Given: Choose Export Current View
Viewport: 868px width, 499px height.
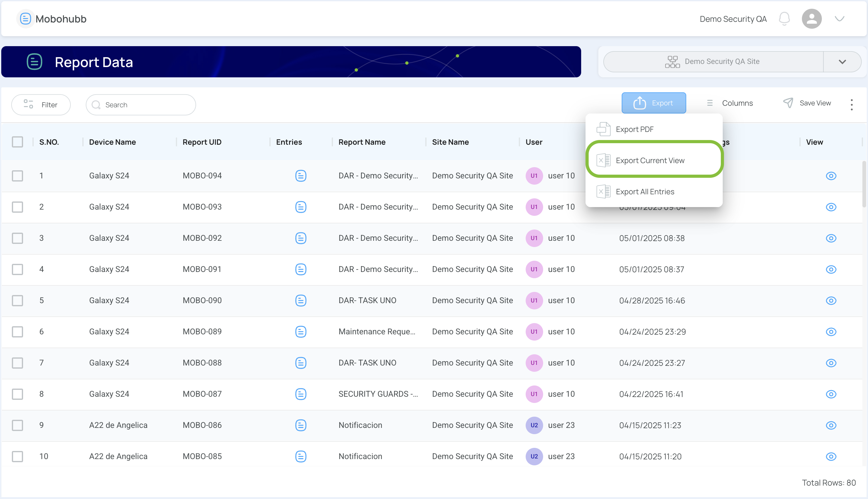Looking at the screenshot, I should (x=654, y=160).
